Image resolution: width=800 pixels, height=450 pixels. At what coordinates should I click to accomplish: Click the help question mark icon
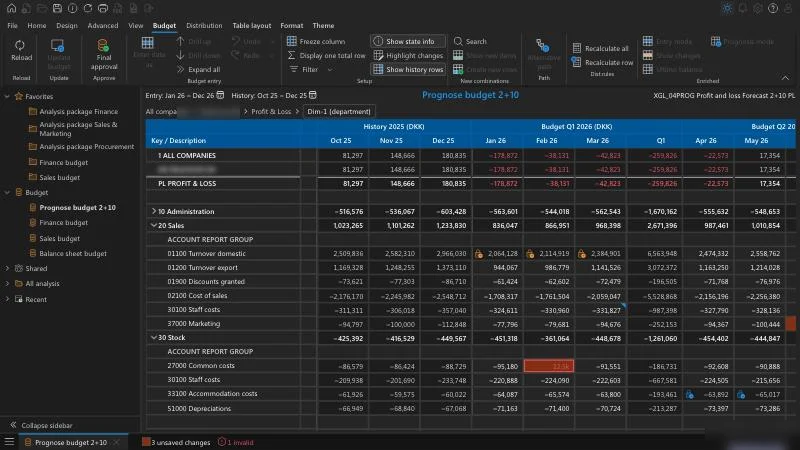click(x=773, y=8)
